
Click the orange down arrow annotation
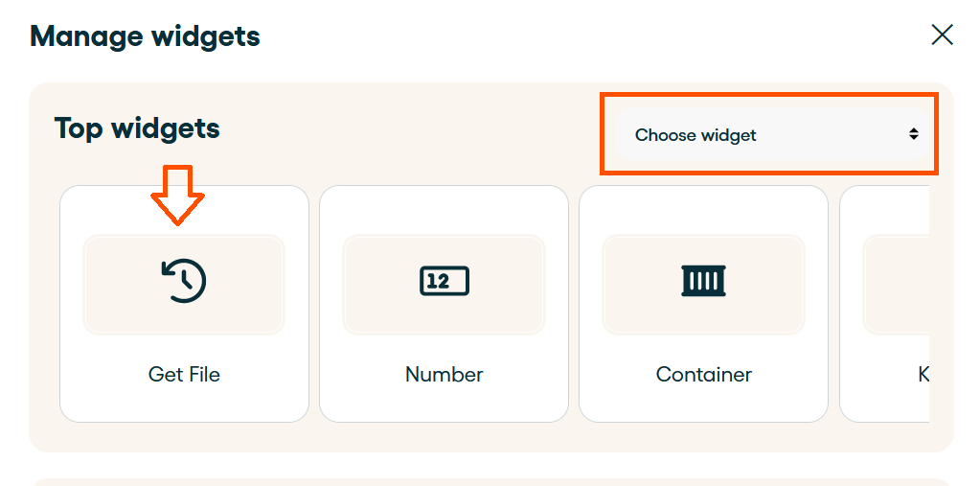click(x=177, y=195)
